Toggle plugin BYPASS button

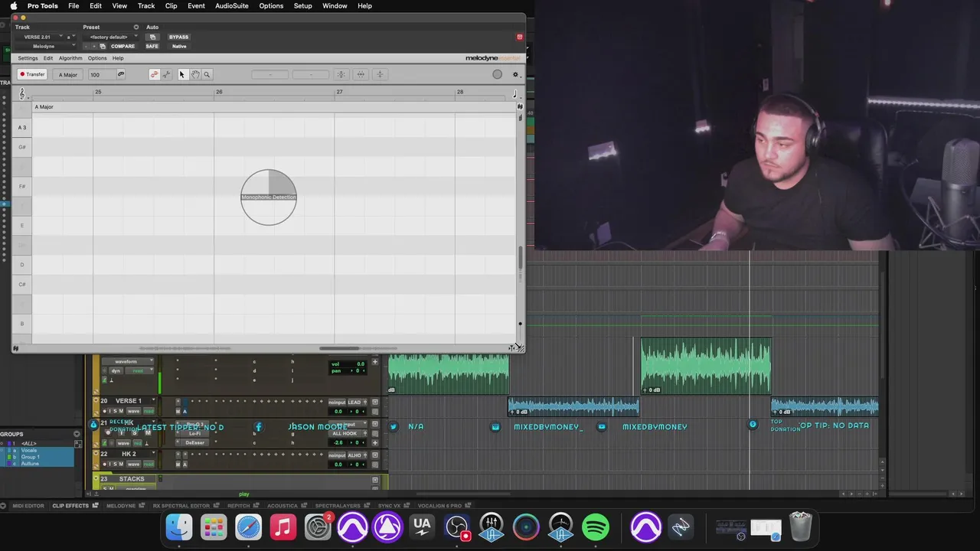[x=178, y=37]
